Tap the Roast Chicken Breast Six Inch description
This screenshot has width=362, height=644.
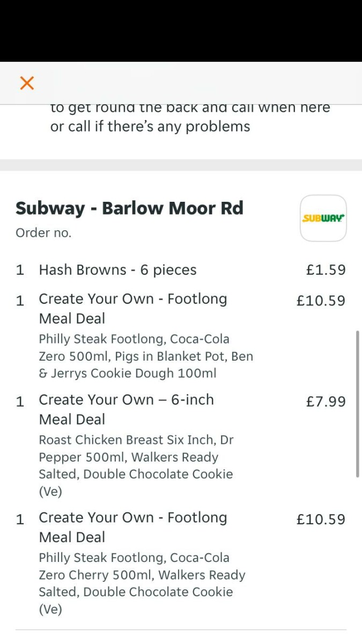pyautogui.click(x=136, y=465)
